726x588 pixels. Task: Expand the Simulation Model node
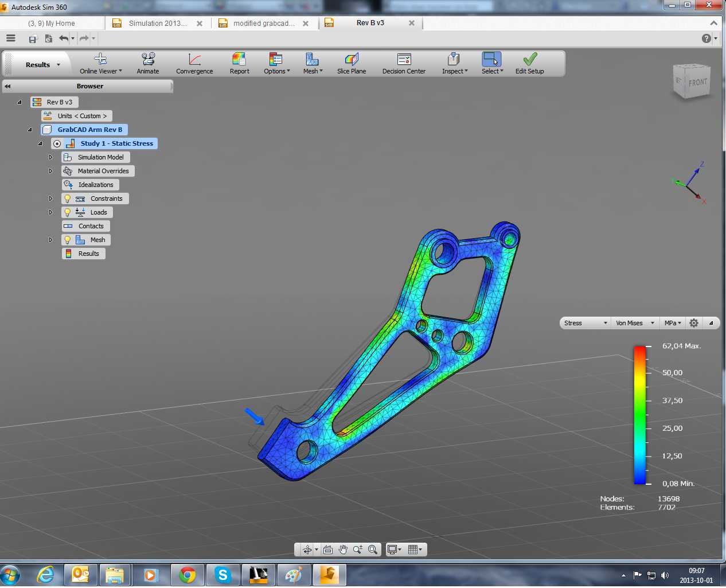(50, 157)
